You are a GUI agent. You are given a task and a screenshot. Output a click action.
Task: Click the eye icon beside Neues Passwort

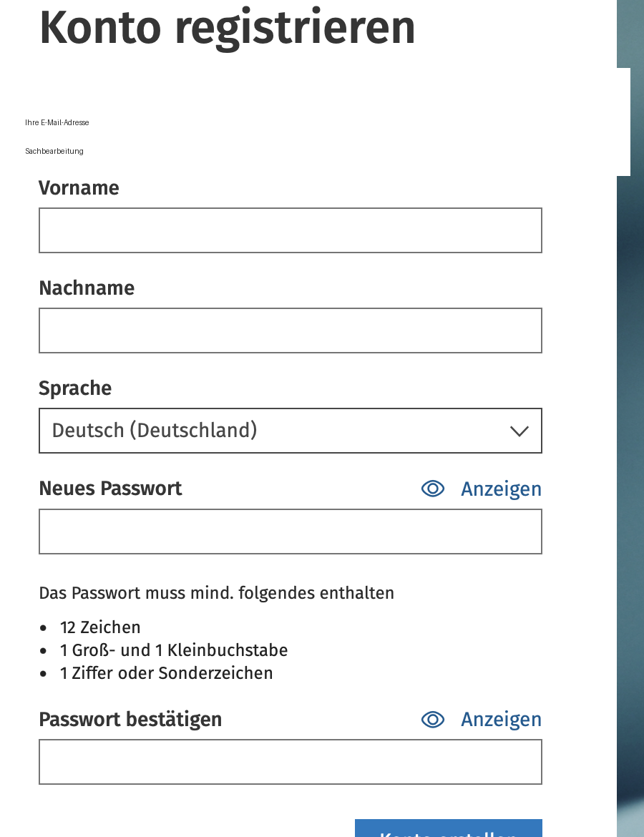[x=432, y=489]
